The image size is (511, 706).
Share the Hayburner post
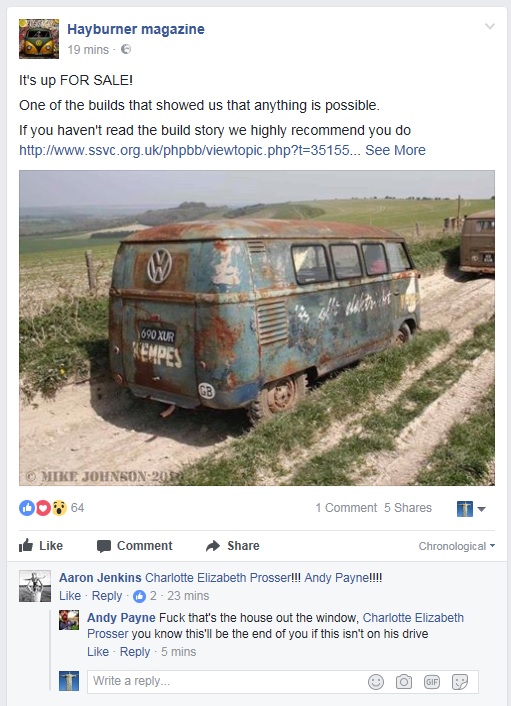[x=232, y=546]
